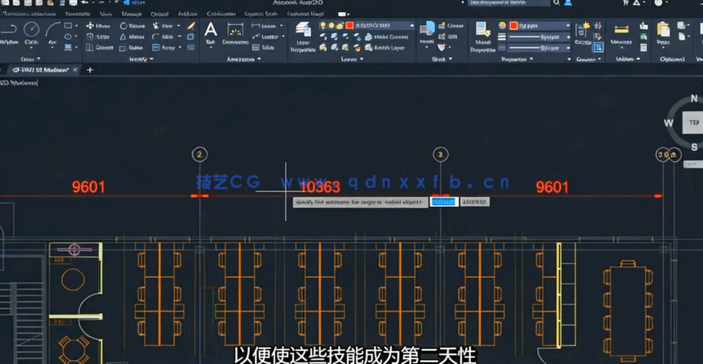
Task: Click the red object color swatch in Properties
Action: 513,26
